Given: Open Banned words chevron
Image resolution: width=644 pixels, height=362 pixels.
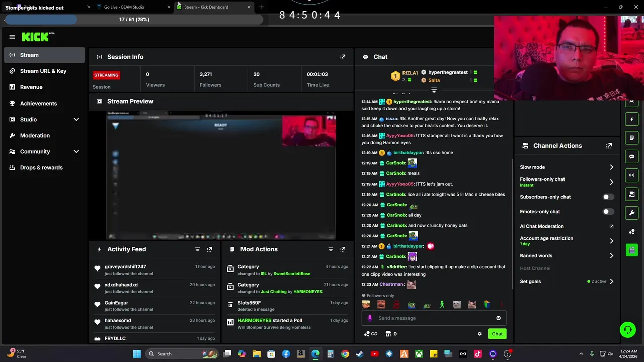Looking at the screenshot, I should point(611,256).
